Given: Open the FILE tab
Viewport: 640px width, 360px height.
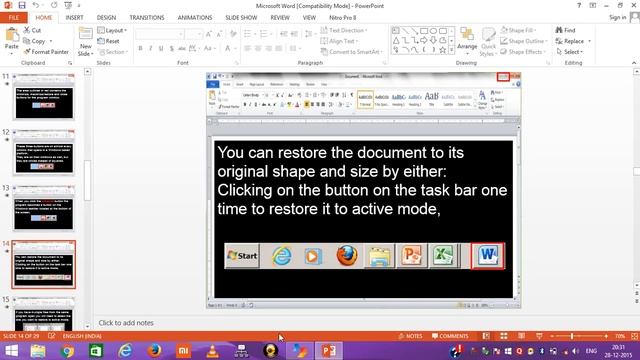Looking at the screenshot, I should 14,18.
